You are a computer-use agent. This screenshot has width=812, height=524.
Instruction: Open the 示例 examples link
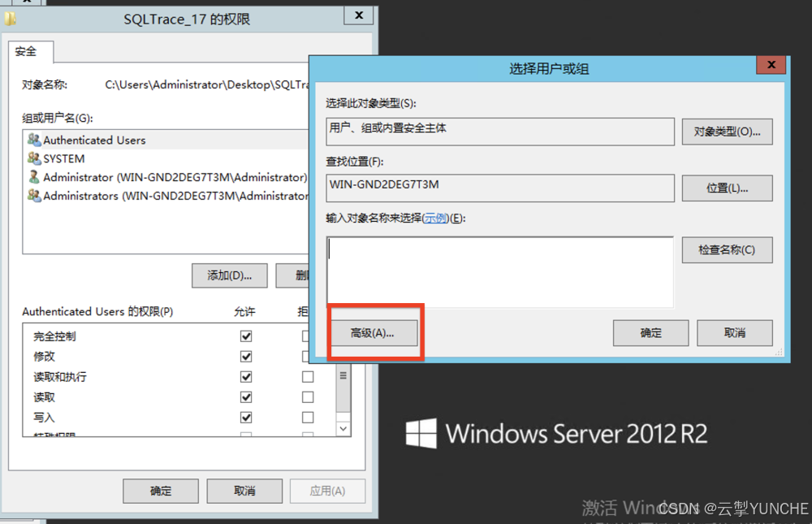point(435,219)
